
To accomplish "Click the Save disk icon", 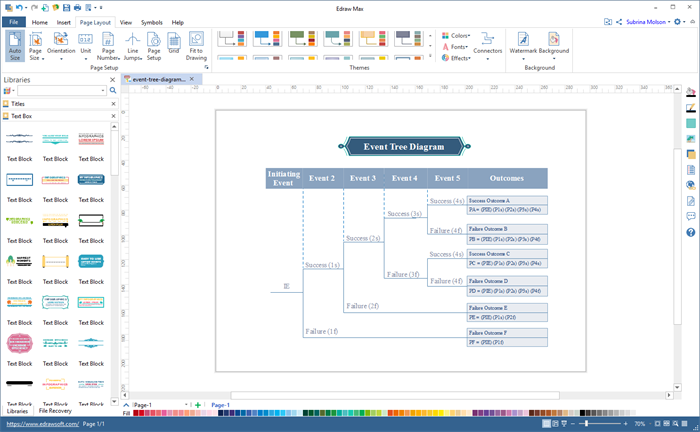I will coord(67,8).
